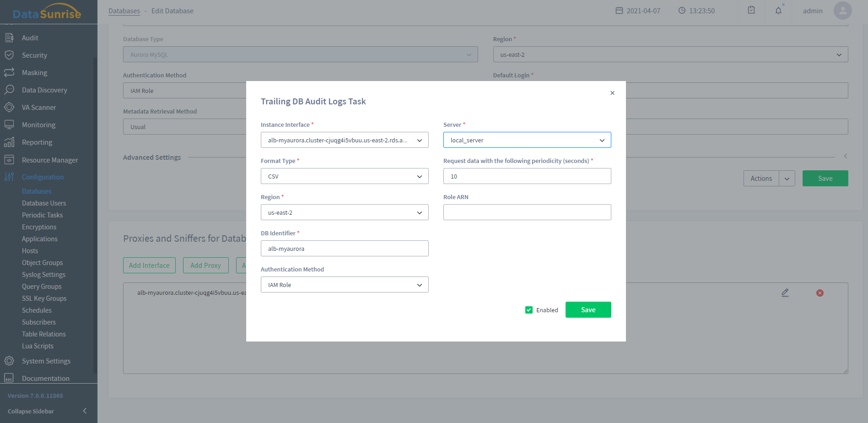Open Periodic Tasks in the sidebar
The height and width of the screenshot is (423, 868).
coord(42,215)
